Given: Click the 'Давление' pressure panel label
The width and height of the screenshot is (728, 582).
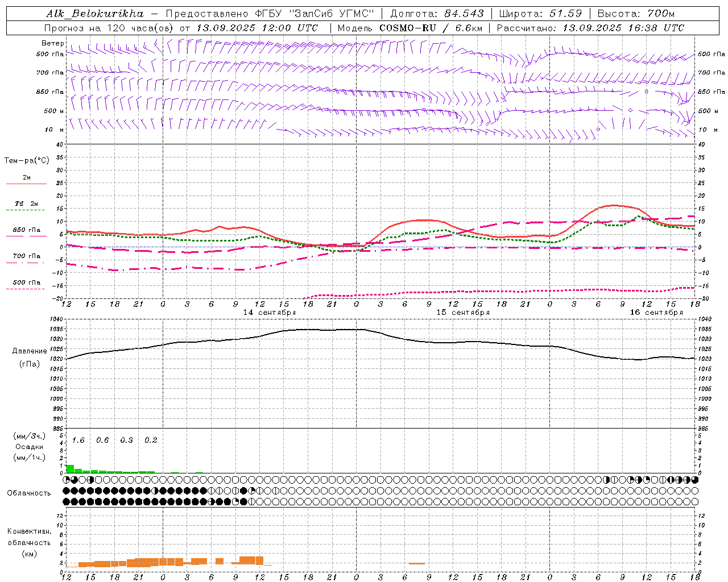Looking at the screenshot, I should [x=30, y=351].
